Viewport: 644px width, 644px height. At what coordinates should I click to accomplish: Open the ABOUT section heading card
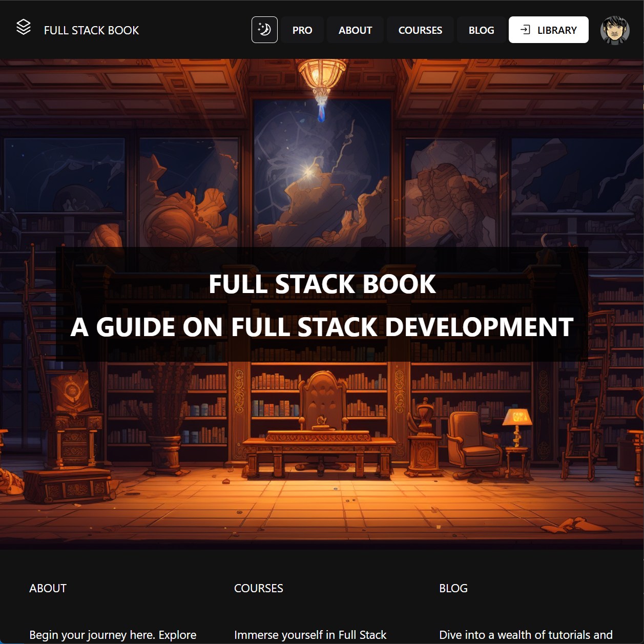tap(48, 588)
